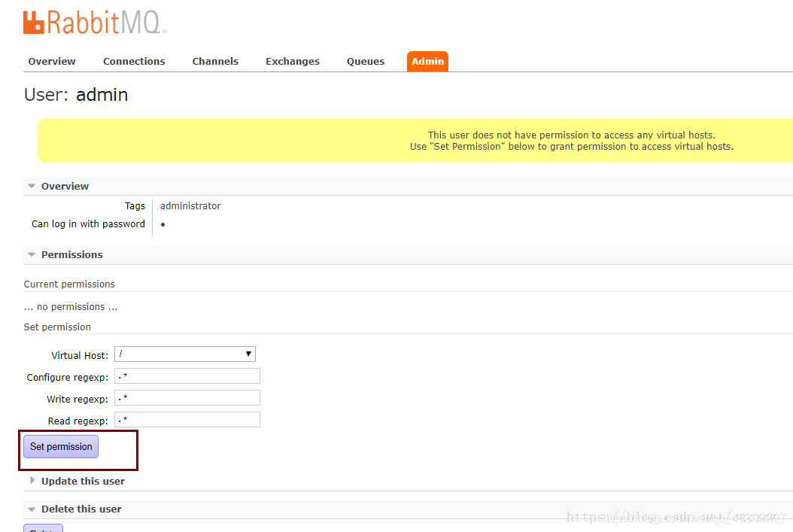Viewport: 793px width, 532px height.
Task: Click the 'Configure regexp:' label
Action: [x=67, y=377]
